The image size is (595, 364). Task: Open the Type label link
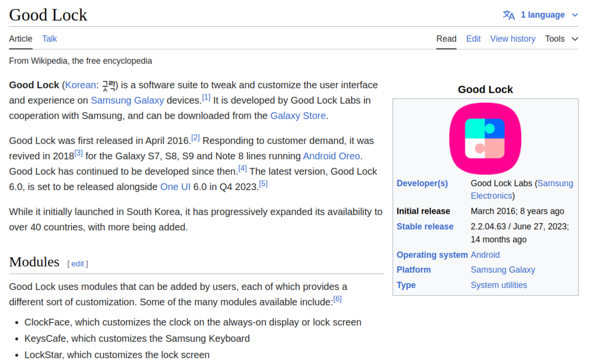(406, 285)
